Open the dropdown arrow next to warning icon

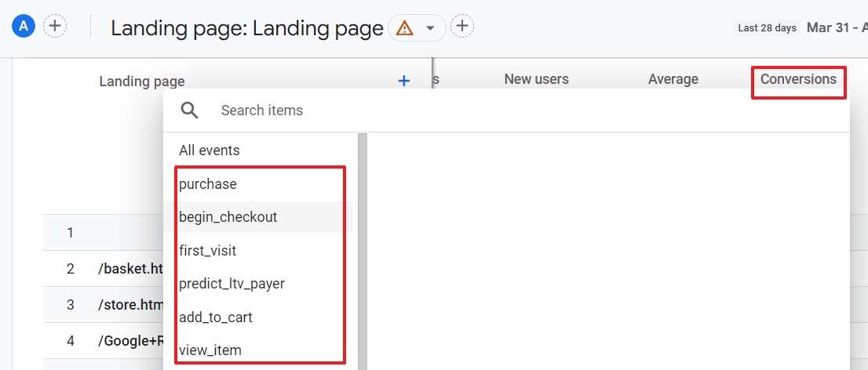(x=430, y=27)
